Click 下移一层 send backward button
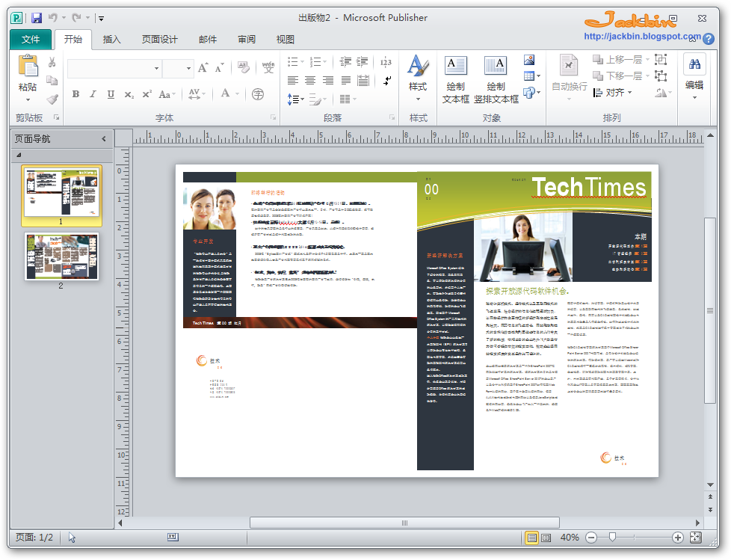 pos(621,76)
